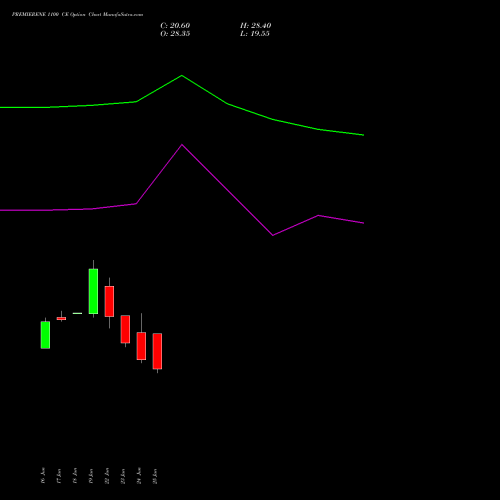Viewport: 500px width, 500px height.
Task: Click the close value 'C: 20.60'
Action: 175,26
